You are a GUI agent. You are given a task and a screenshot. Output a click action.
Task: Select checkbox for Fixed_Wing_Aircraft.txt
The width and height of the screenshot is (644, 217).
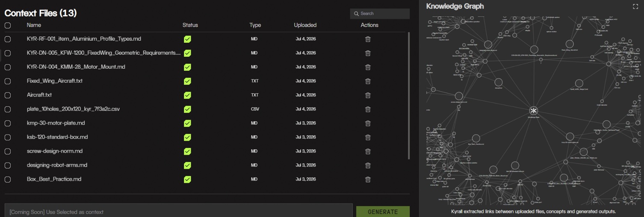[8, 81]
